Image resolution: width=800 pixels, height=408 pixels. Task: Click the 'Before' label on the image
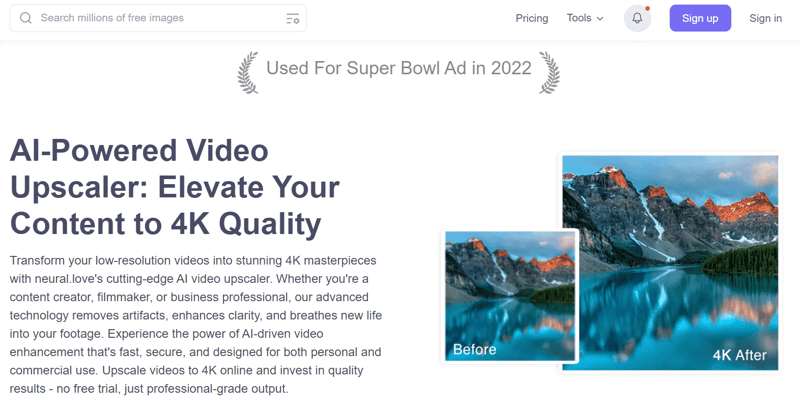474,349
